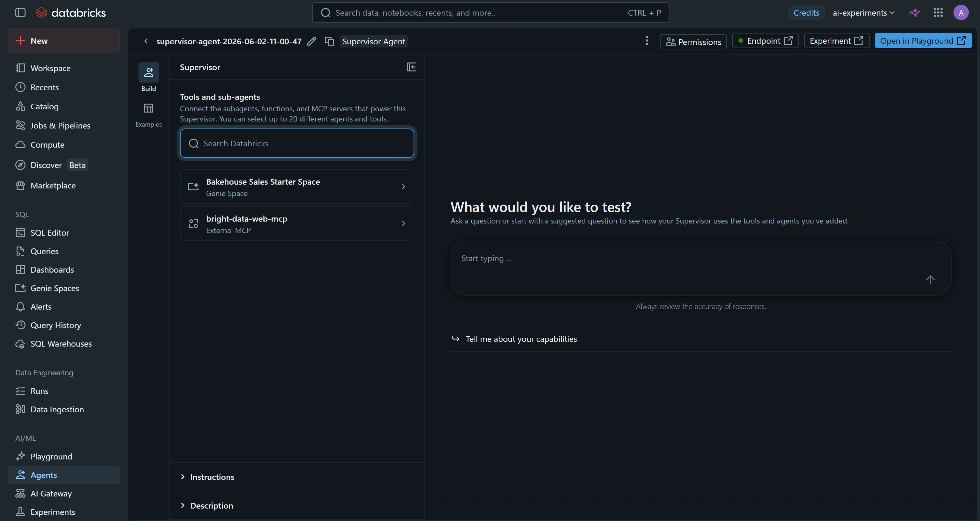Open the SQL Editor
This screenshot has width=980, height=521.
click(x=64, y=232)
